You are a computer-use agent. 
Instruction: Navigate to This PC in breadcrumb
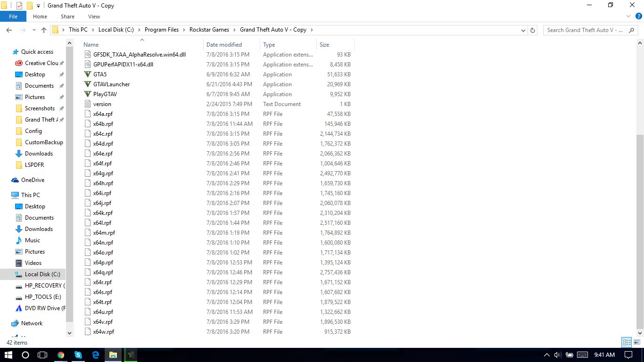78,30
